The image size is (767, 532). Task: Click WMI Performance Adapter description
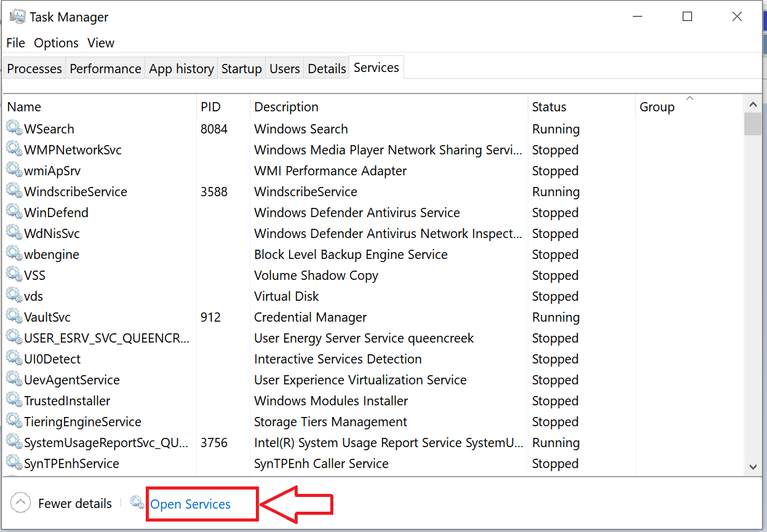coord(330,171)
